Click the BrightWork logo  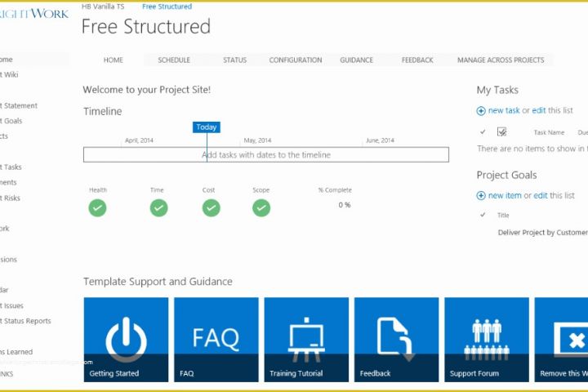pos(34,14)
